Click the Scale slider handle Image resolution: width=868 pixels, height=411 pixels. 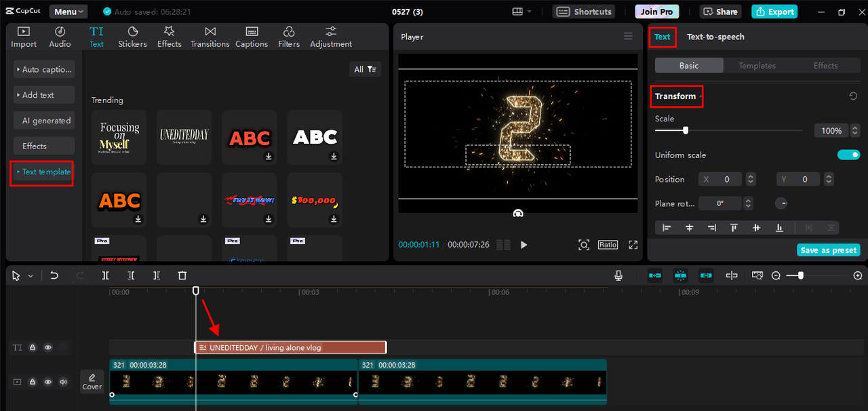coord(686,130)
